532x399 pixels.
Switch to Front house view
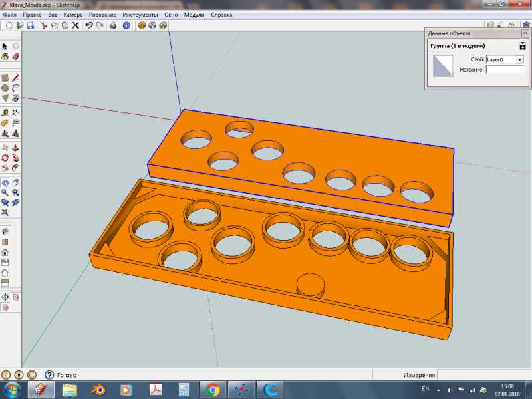tap(5, 253)
